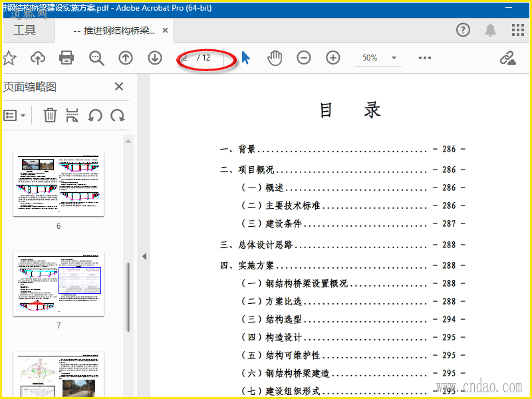Image resolution: width=532 pixels, height=399 pixels.
Task: Click the insert page break icon
Action: [72, 115]
